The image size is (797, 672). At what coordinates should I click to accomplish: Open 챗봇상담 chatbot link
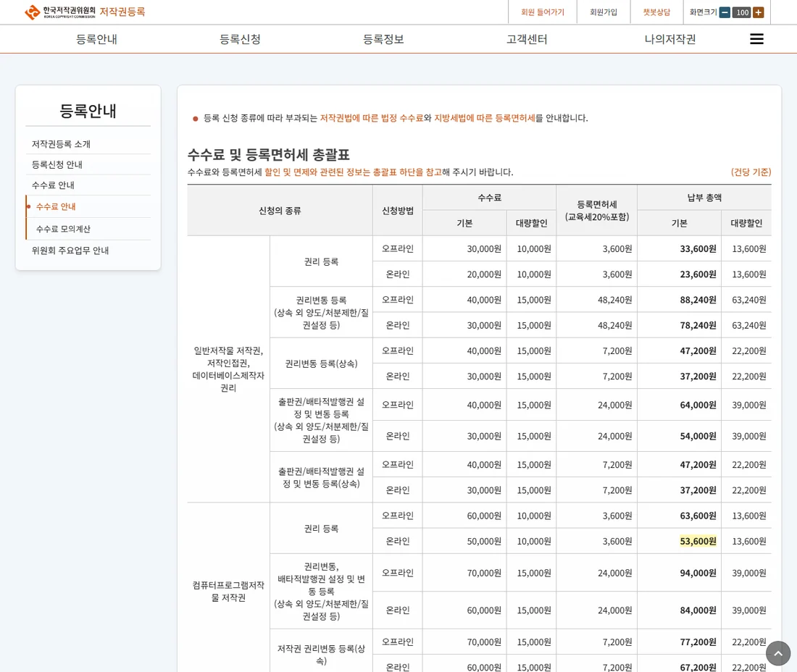coord(656,12)
